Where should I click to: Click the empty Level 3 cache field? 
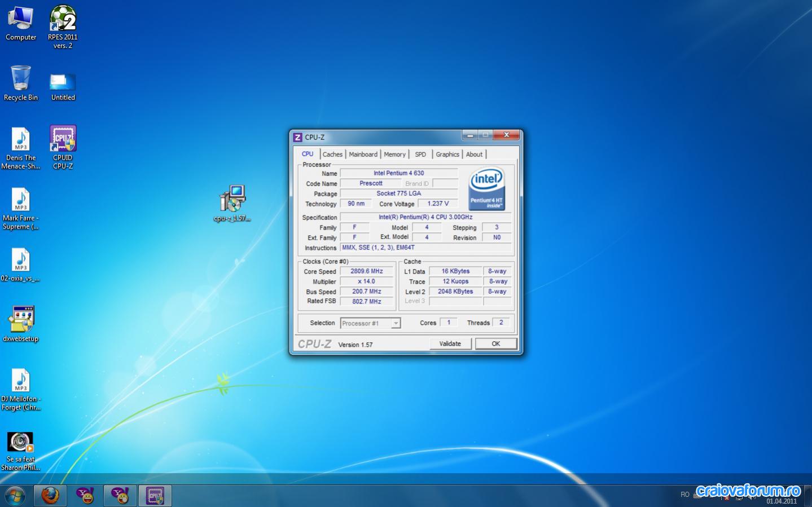455,302
